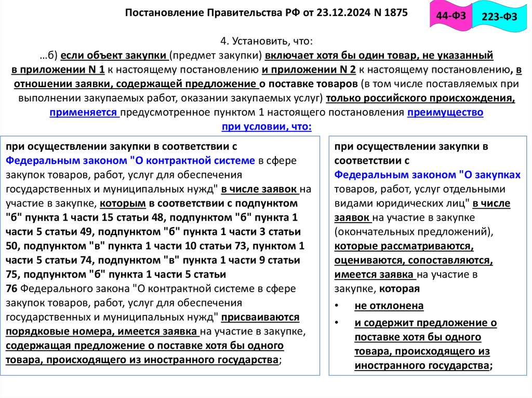Image resolution: width=532 pixels, height=398 pixels.
Task: Click the line '4. Установить, что:'
Action: [x=267, y=42]
